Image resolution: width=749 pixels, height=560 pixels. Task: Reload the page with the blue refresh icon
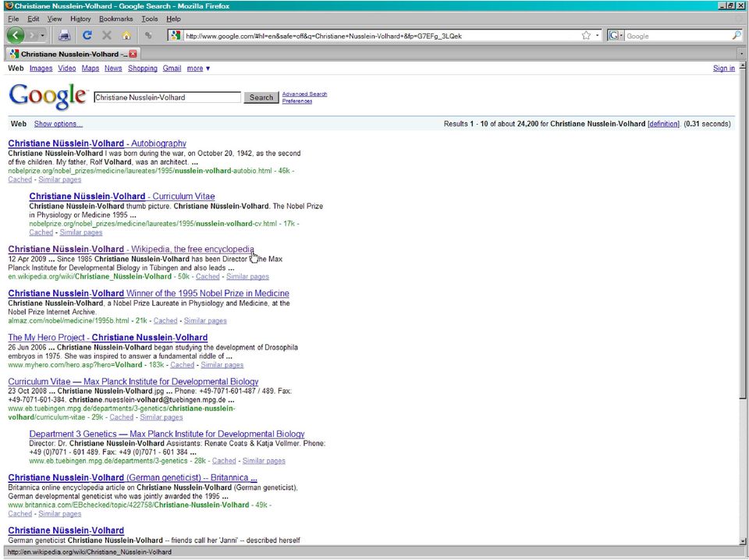(87, 35)
